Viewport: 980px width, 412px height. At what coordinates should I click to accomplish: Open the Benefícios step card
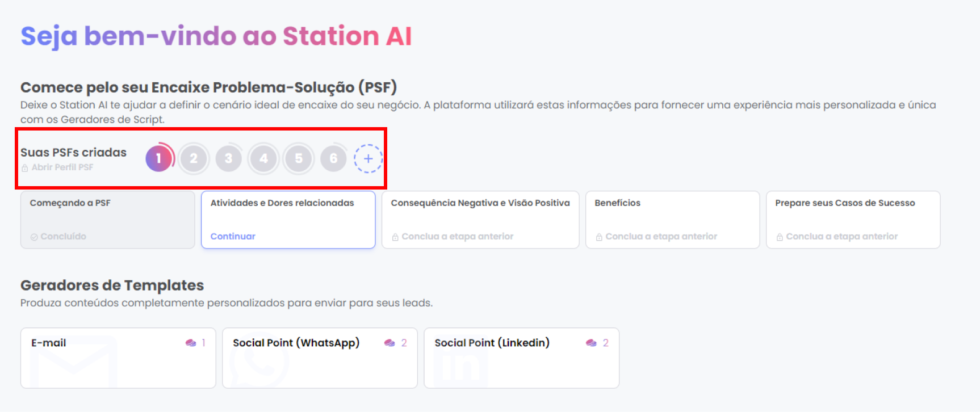click(x=672, y=220)
